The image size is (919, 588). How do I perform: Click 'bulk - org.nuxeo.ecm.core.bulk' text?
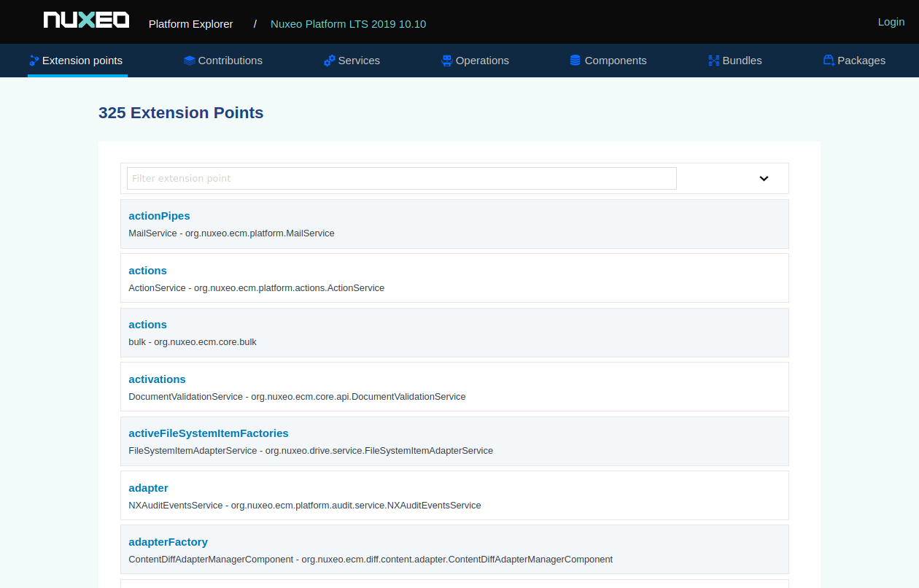pos(193,342)
